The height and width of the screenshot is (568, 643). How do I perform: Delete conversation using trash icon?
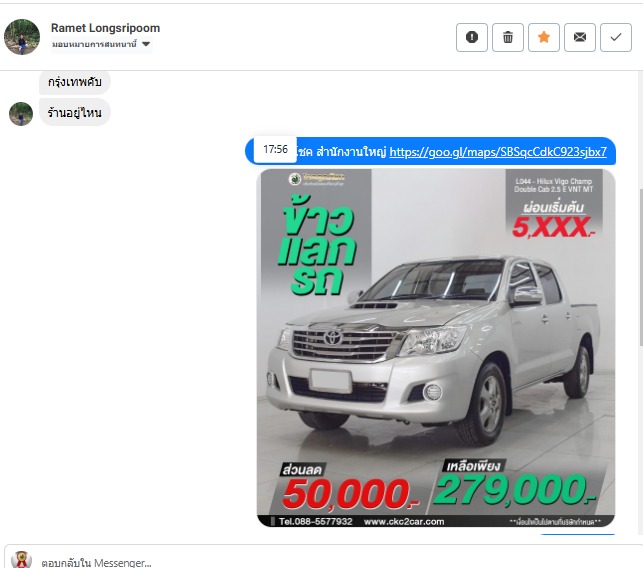click(508, 37)
